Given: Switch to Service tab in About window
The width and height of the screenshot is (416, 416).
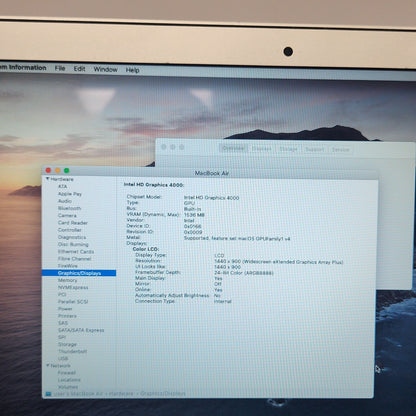Looking at the screenshot, I should tap(340, 150).
